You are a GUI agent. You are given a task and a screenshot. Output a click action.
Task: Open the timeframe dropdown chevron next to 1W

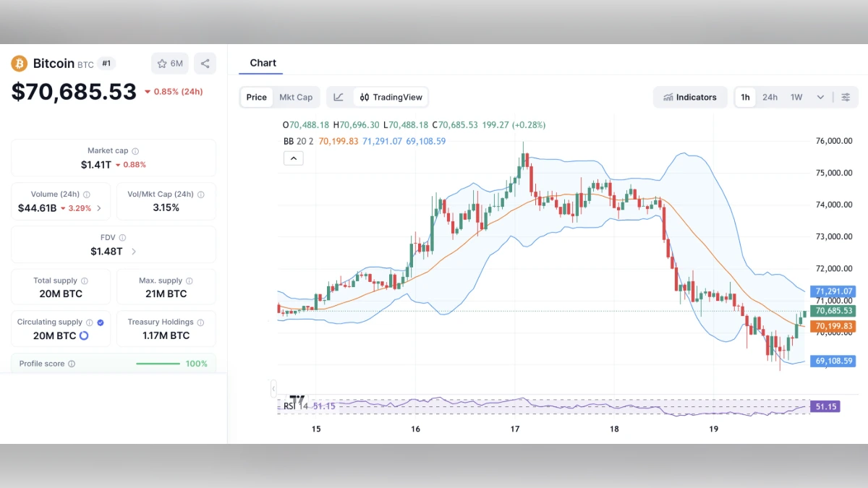820,97
